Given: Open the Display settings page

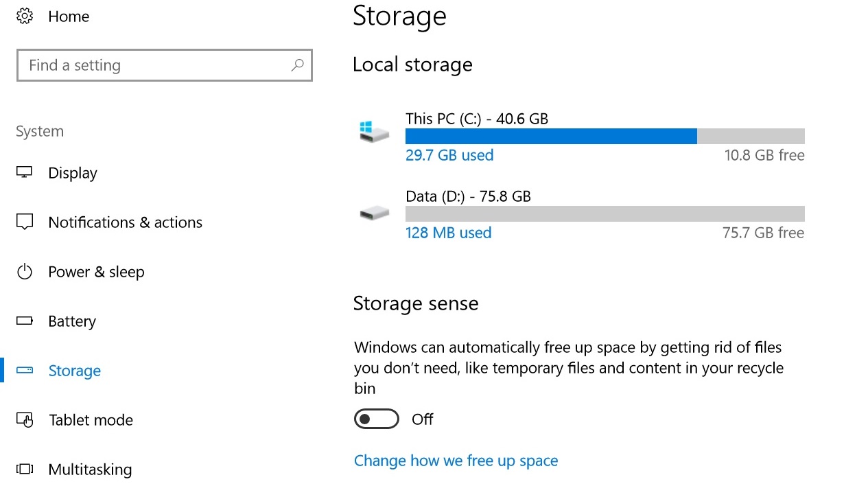Looking at the screenshot, I should (73, 173).
